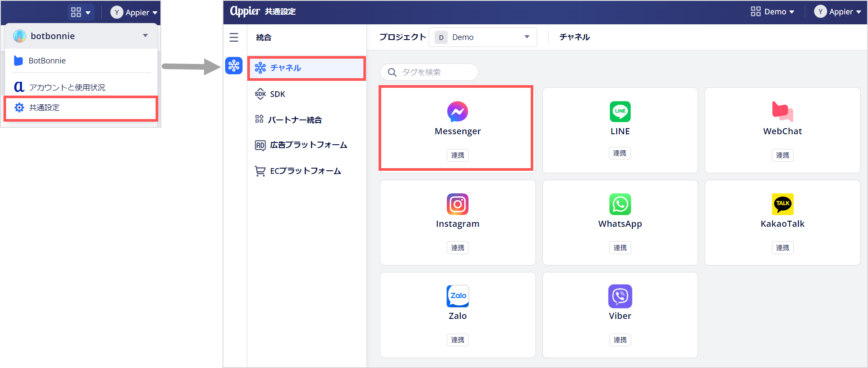Click 連携 button under WhatsApp
Viewport: 868px width, 368px height.
pos(620,248)
